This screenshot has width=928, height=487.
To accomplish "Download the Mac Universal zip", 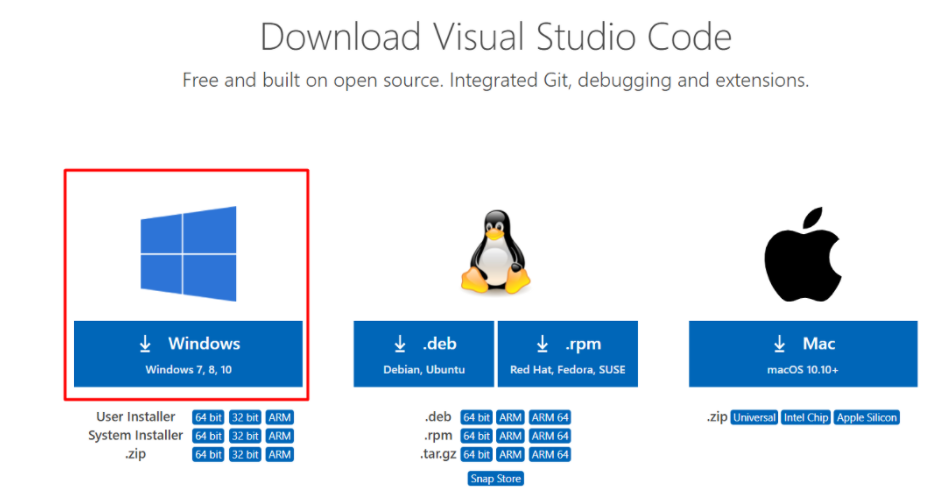I will tap(754, 417).
